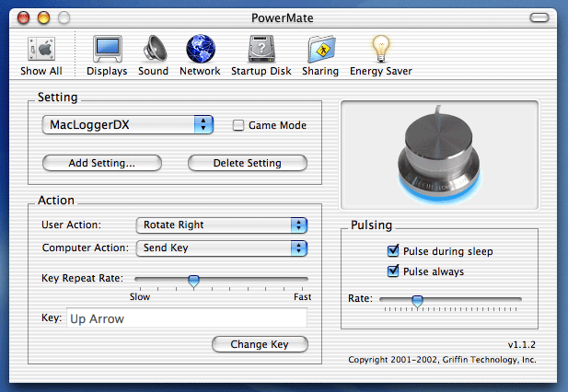The image size is (568, 392).
Task: Click the Show All icon
Action: point(41,51)
